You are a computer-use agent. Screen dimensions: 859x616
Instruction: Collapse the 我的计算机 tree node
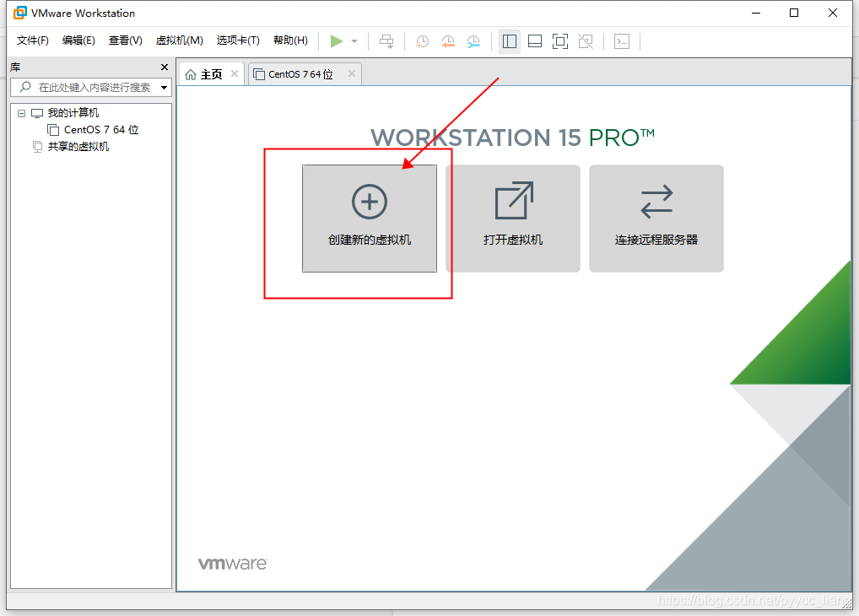pos(21,113)
